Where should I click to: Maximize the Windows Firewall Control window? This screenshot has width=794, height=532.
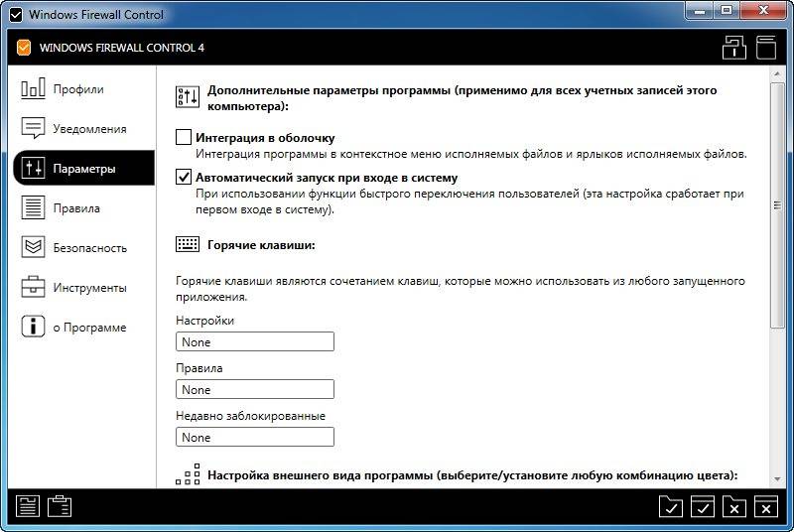pos(727,11)
